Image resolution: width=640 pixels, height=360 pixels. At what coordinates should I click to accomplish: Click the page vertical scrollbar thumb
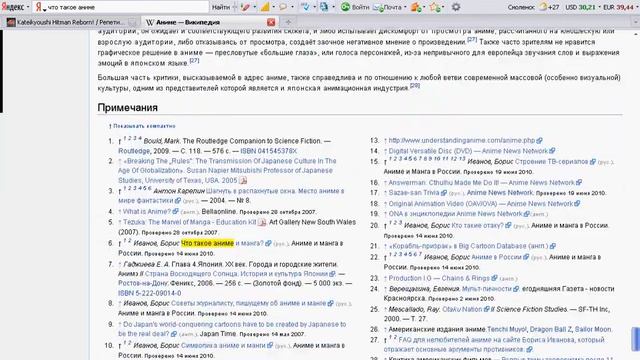point(636,339)
